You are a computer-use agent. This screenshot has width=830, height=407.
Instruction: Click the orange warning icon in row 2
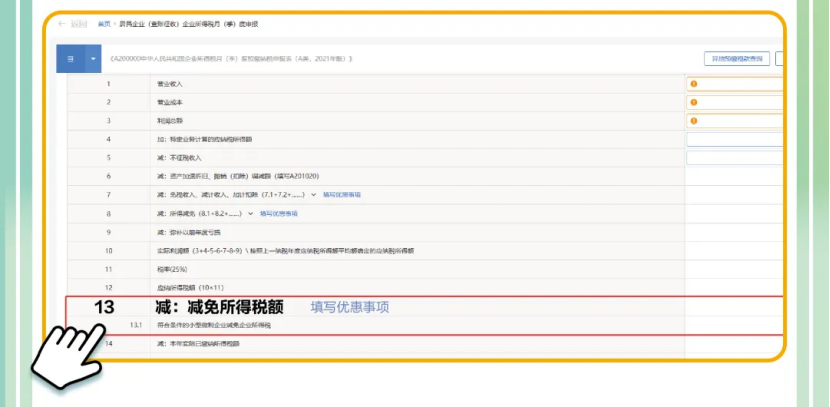click(693, 102)
